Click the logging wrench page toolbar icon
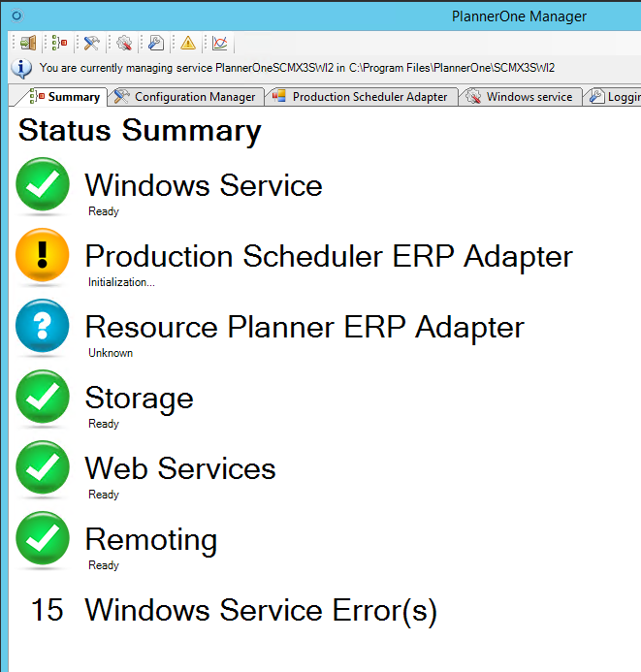The width and height of the screenshot is (641, 672). (x=156, y=43)
